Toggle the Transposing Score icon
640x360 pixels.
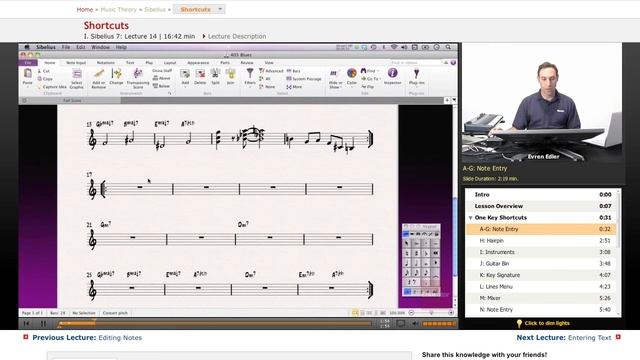tap(138, 74)
